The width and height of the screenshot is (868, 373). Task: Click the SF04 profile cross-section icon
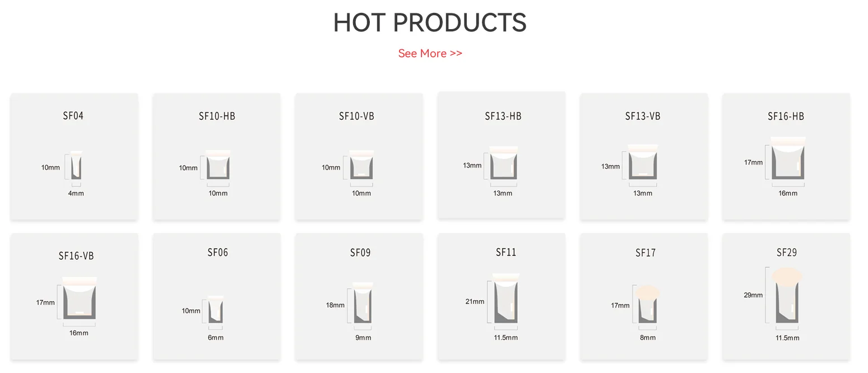(76, 166)
